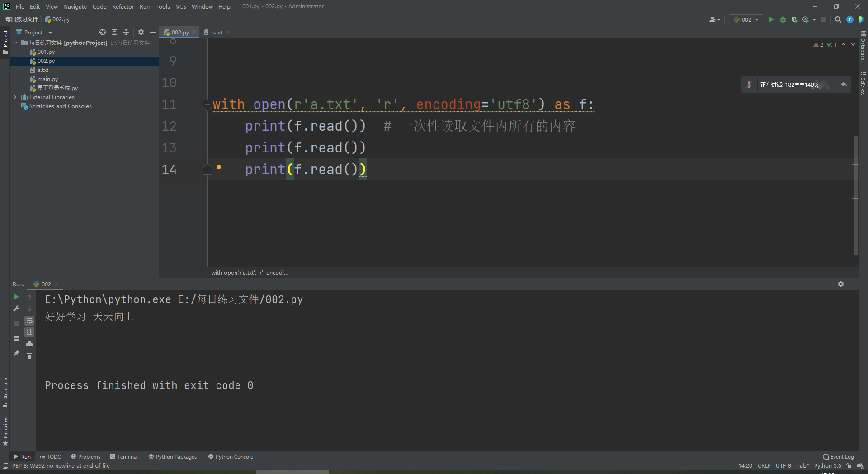Go to next highlighted error arrow

pyautogui.click(x=853, y=44)
